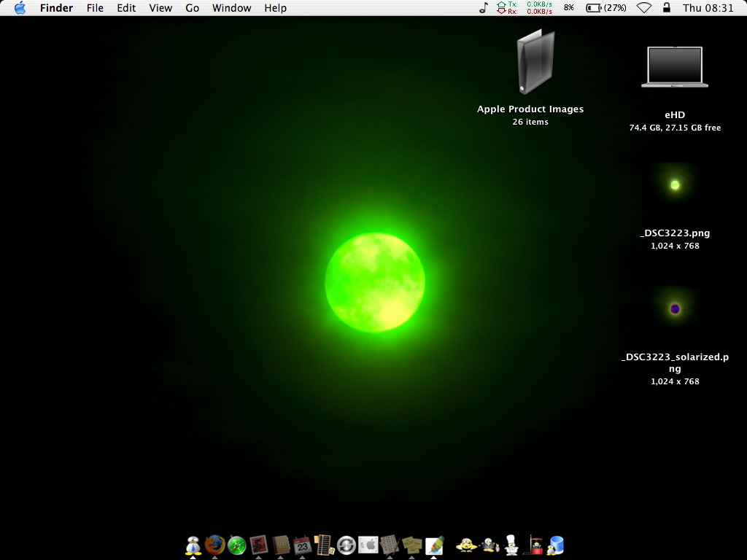Image resolution: width=747 pixels, height=560 pixels.
Task: Open Mail stamp icon in dock
Action: (258, 545)
